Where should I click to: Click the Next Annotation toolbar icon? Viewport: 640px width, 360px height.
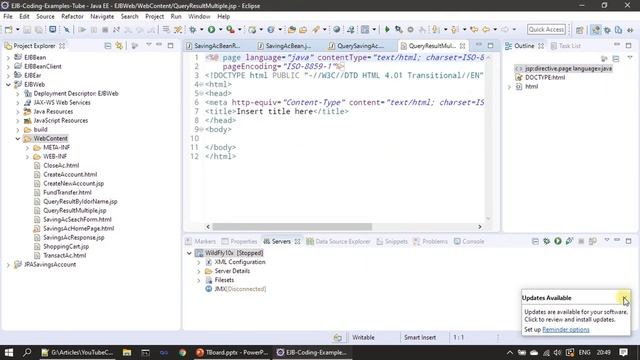(x=436, y=29)
